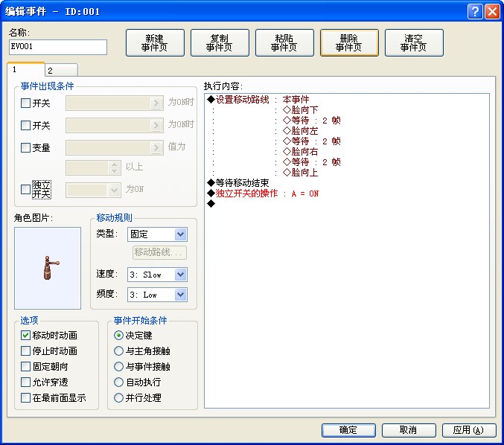The image size is (504, 445).
Task: Click the 移动路线... button
Action: tap(159, 252)
